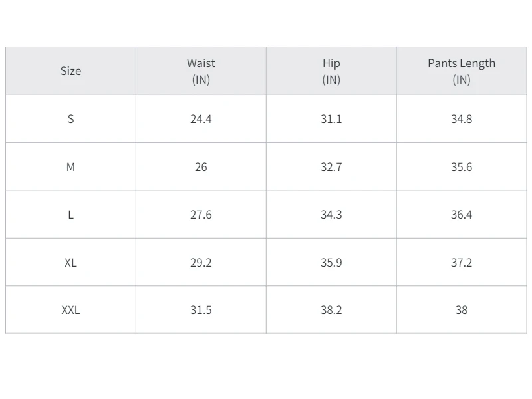
Task: Click pants length value 38 for XXL
Action: pos(462,310)
